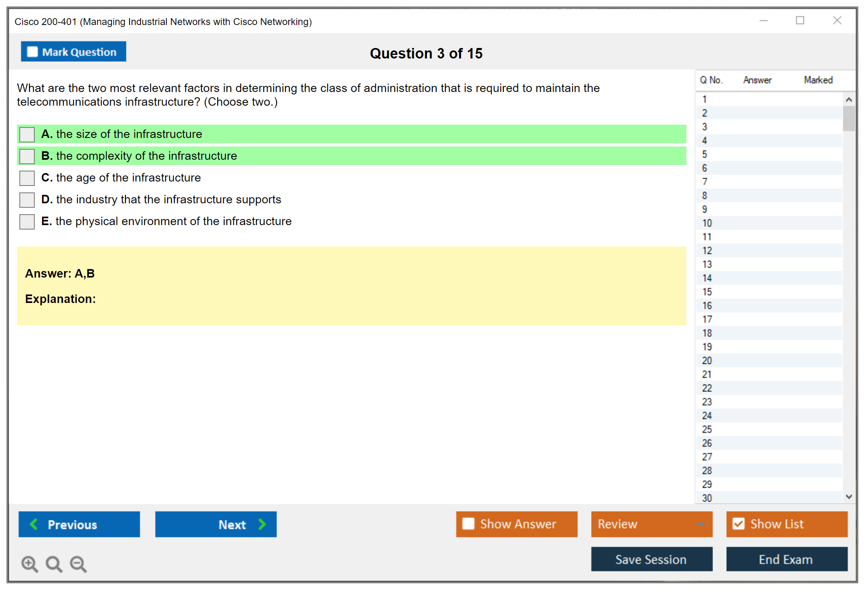Click the reset zoom magnifier icon
Image resolution: width=868 pixels, height=593 pixels.
point(54,564)
